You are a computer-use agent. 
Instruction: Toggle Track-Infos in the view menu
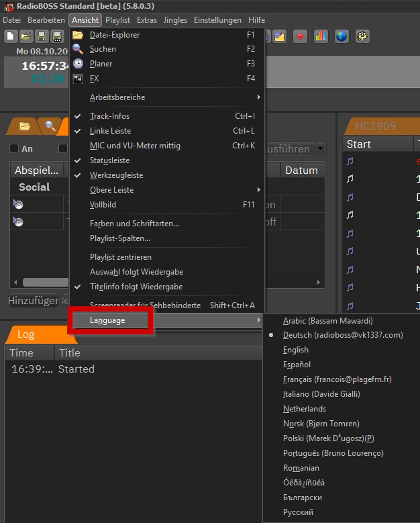coord(167,116)
